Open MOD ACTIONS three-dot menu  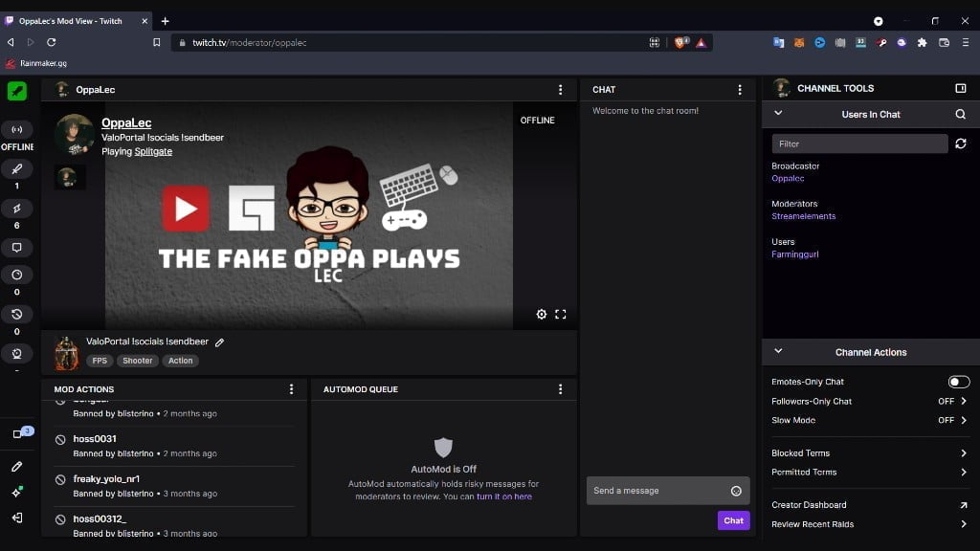point(291,389)
